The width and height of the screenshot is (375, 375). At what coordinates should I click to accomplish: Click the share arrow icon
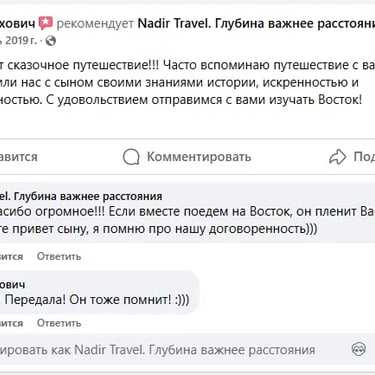pyautogui.click(x=337, y=157)
